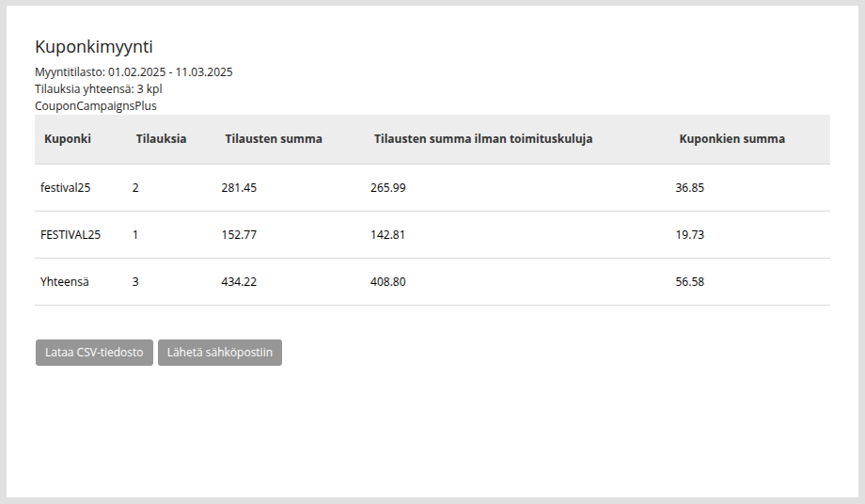Image resolution: width=865 pixels, height=504 pixels.
Task: Select the FESTIVAL25 uppercase coupon cell
Action: point(71,235)
